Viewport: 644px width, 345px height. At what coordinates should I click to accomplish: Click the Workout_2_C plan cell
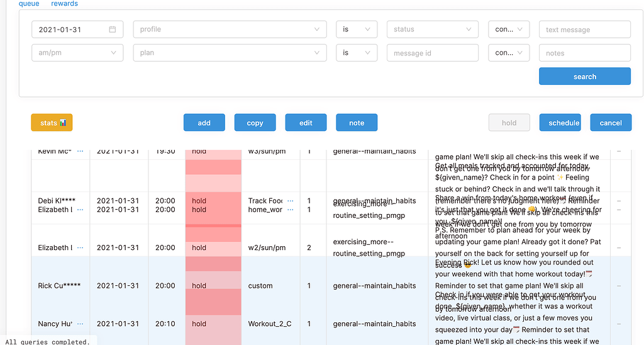click(x=270, y=324)
